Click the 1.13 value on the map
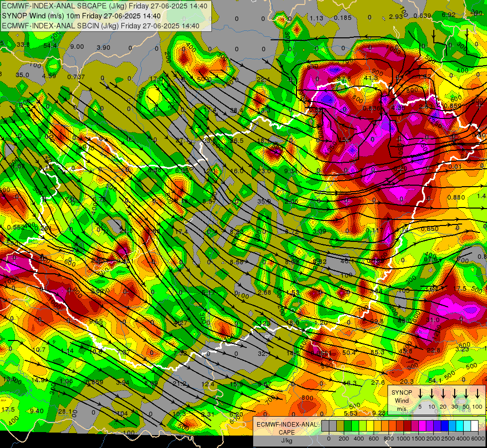Screen dimensions: 487x448 pos(316,18)
